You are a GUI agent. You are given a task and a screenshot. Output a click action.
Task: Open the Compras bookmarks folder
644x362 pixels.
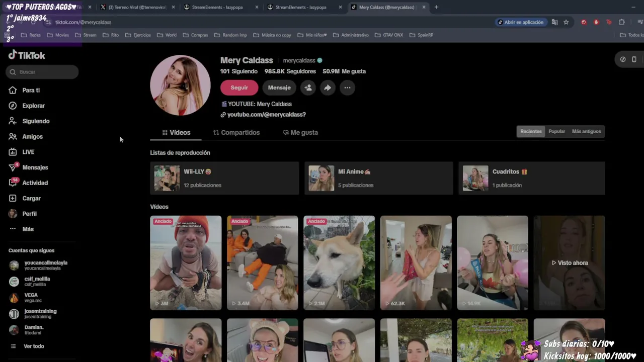pyautogui.click(x=195, y=35)
